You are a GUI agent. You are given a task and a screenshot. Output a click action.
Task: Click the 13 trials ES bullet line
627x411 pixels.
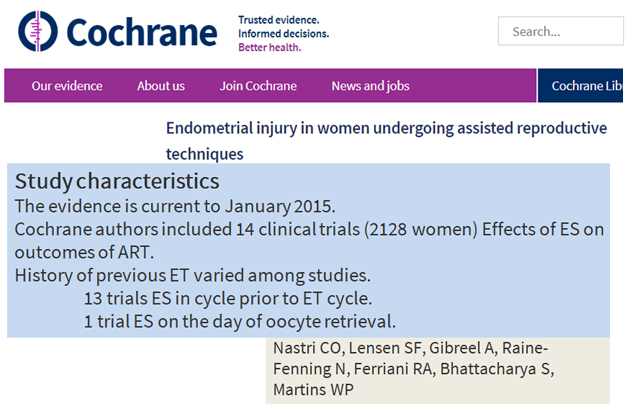click(x=228, y=299)
